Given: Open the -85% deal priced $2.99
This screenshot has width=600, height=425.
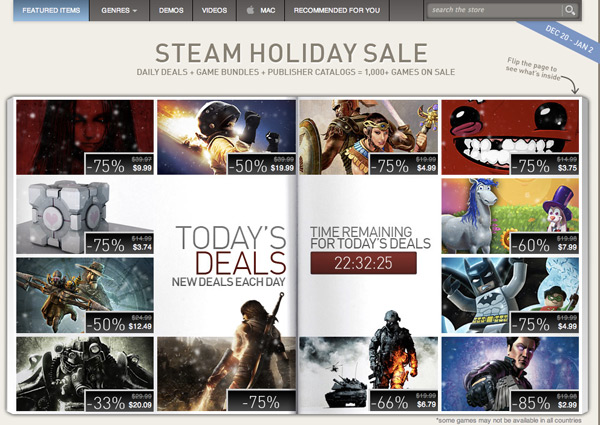Looking at the screenshot, I should (x=510, y=374).
